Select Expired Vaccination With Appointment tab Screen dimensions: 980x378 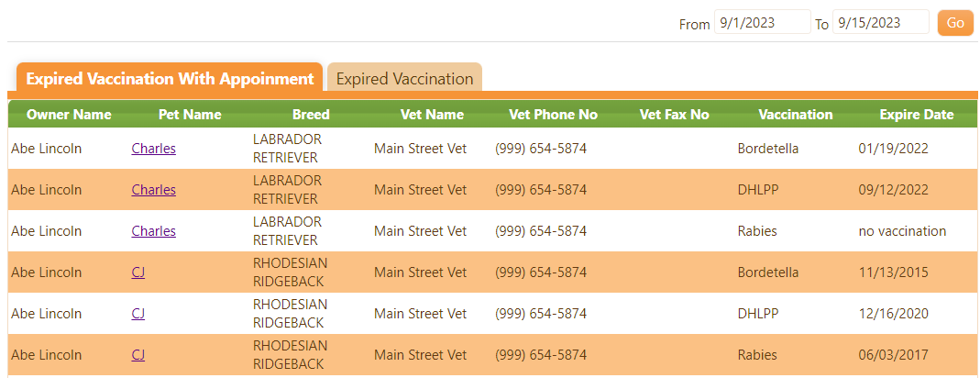170,79
